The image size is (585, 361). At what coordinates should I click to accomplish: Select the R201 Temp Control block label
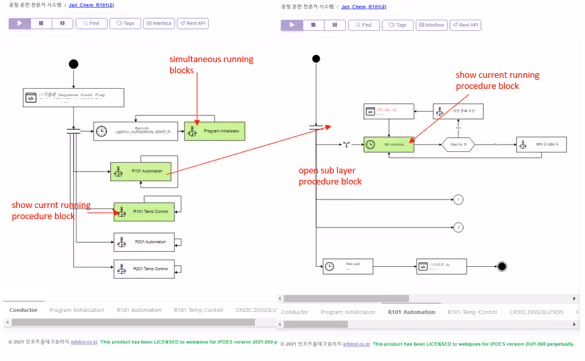click(150, 269)
